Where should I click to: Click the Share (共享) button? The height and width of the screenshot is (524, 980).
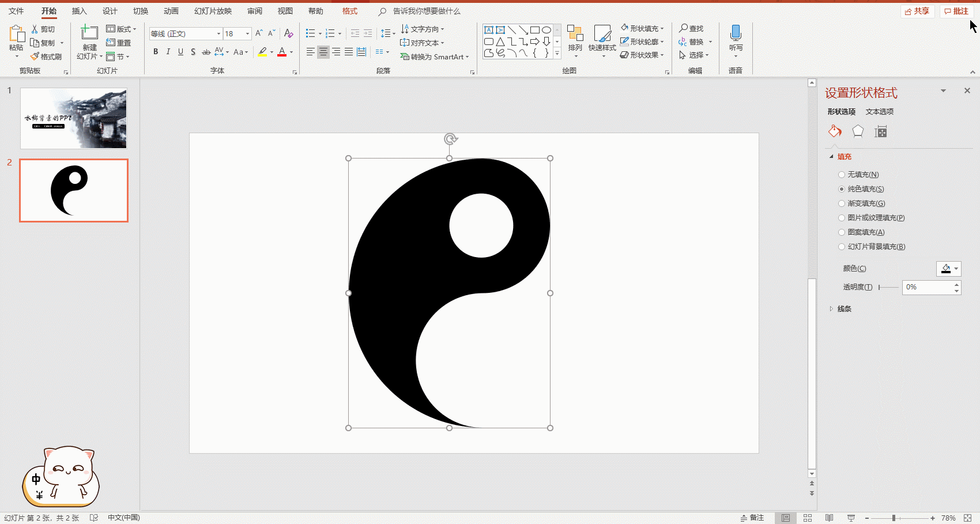coord(917,11)
